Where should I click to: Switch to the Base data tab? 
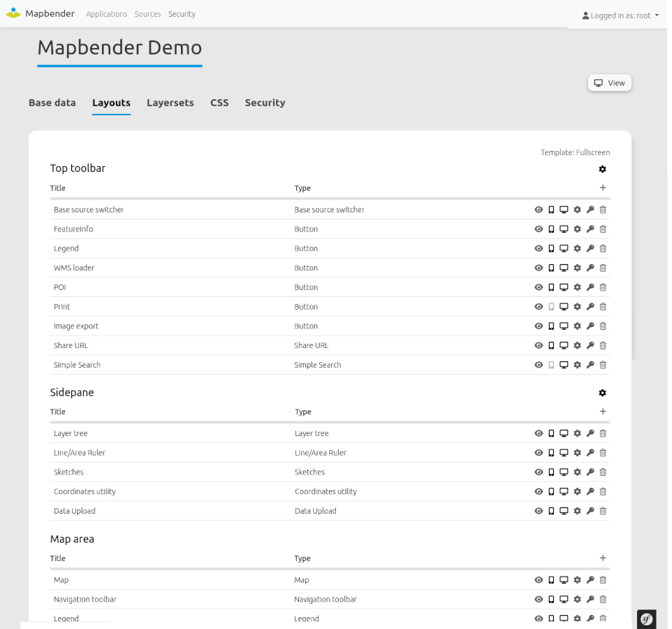pos(52,103)
